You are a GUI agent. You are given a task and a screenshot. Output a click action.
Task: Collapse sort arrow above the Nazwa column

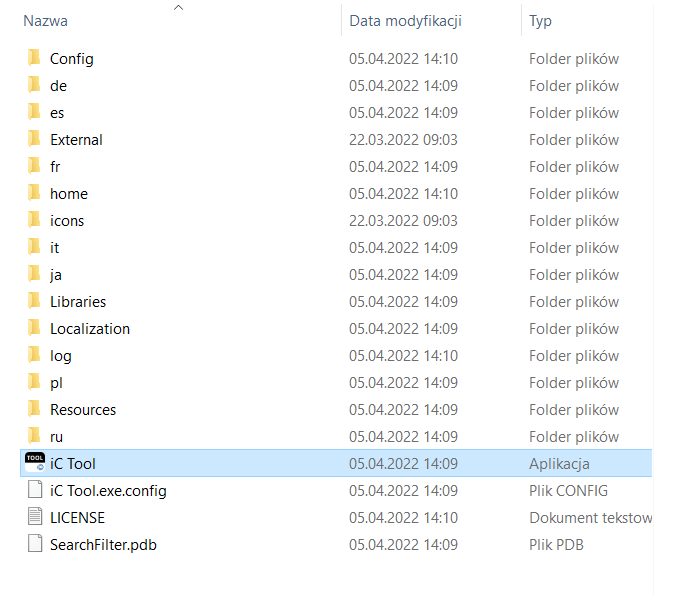pos(179,8)
